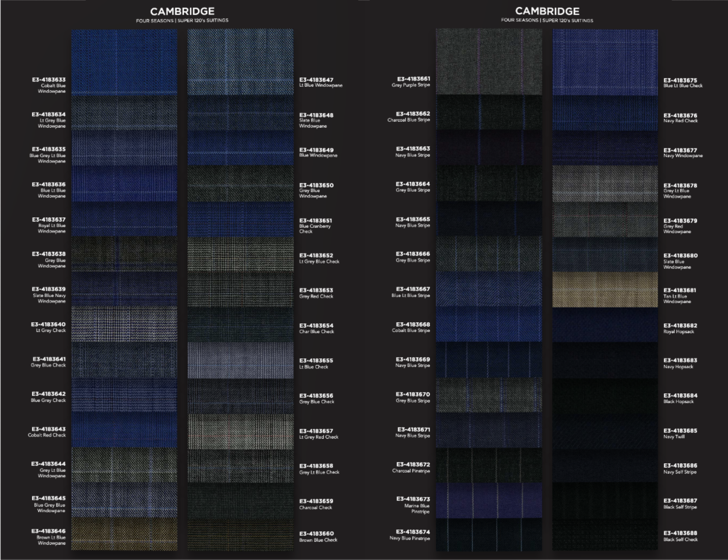This screenshot has width=728, height=560.
Task: Select label E3-4183653 Grey Red Check
Action: pos(316,293)
